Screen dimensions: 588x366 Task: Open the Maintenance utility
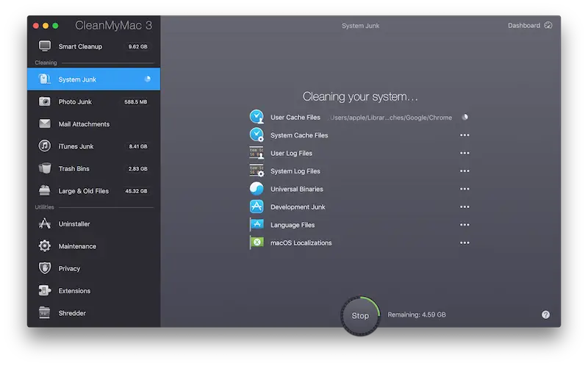94,246
